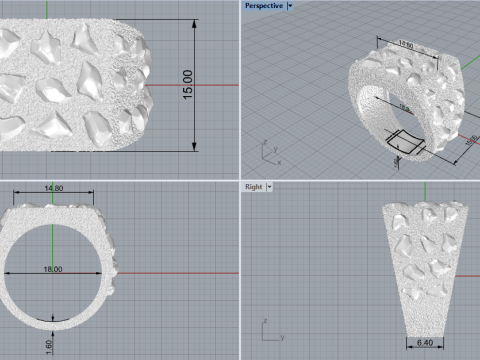Click the tapered ring shank in Right view

point(425,269)
